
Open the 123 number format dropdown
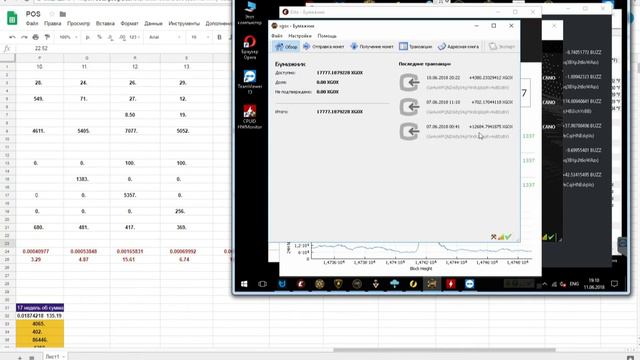(x=134, y=37)
